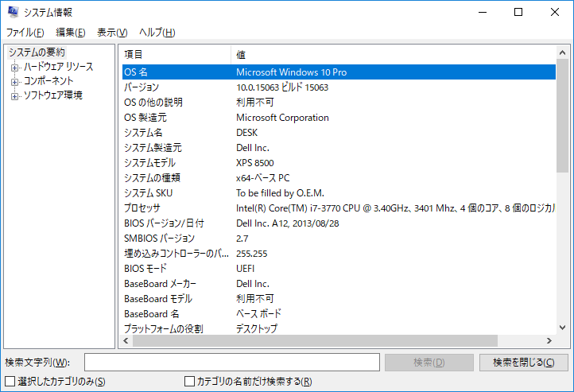574x392 pixels.
Task: Focus the 検索文字列(W) input field
Action: point(231,363)
